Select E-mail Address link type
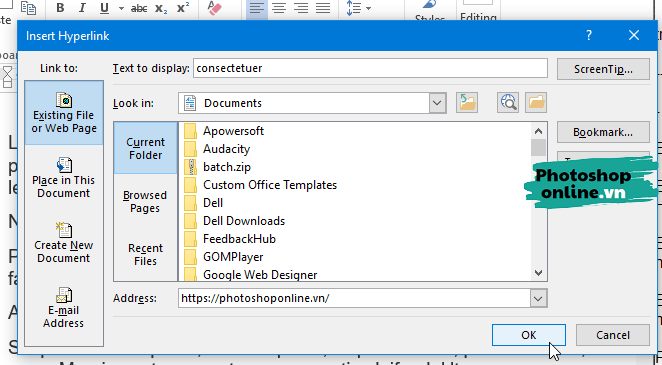The width and height of the screenshot is (662, 365). (x=64, y=308)
